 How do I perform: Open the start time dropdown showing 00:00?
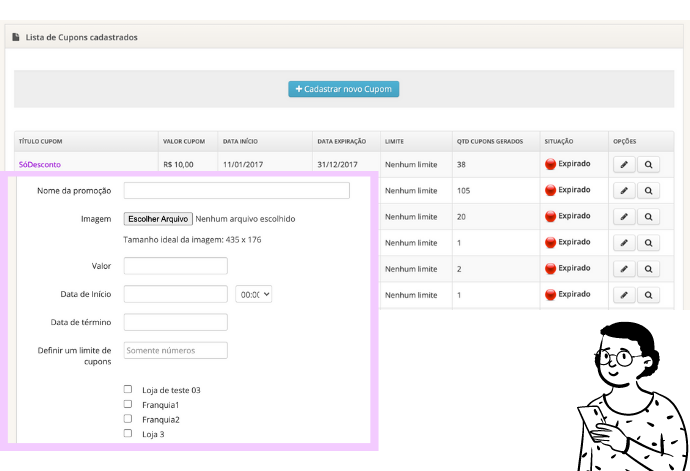pyautogui.click(x=253, y=294)
